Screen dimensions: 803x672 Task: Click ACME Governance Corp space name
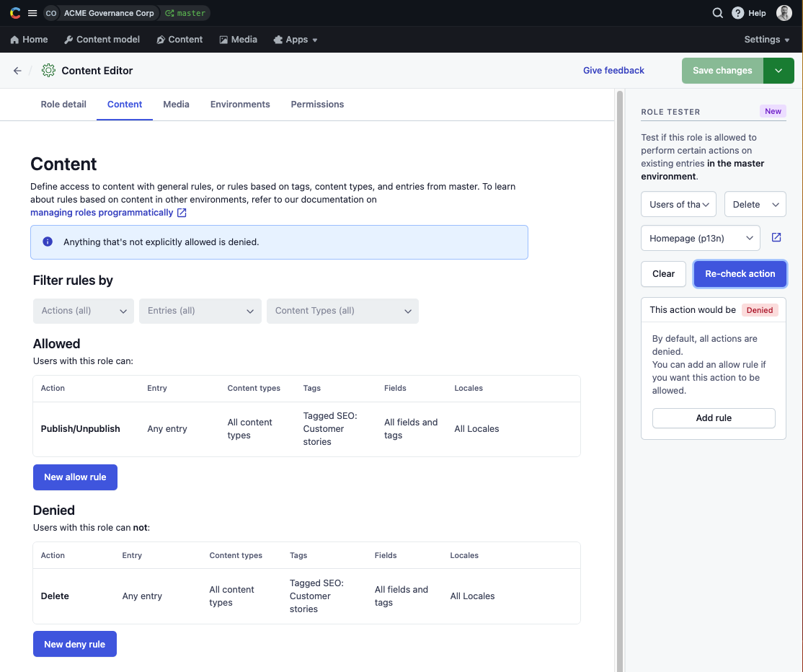pyautogui.click(x=109, y=13)
